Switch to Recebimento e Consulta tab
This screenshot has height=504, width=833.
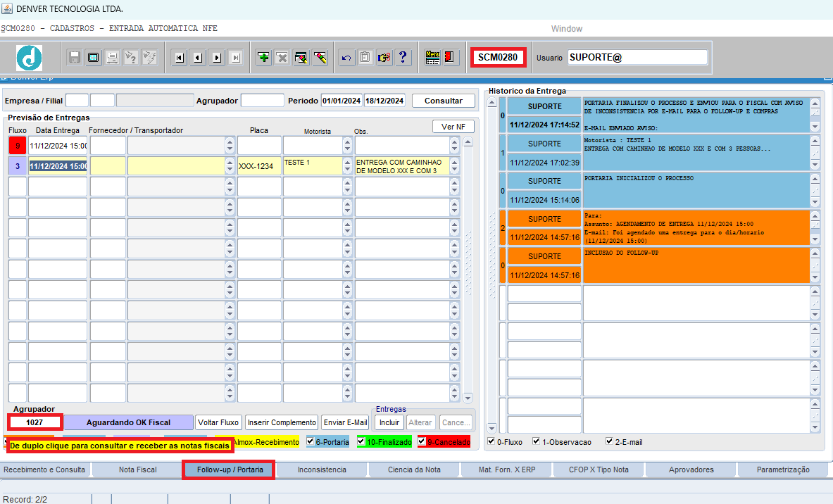click(x=44, y=470)
